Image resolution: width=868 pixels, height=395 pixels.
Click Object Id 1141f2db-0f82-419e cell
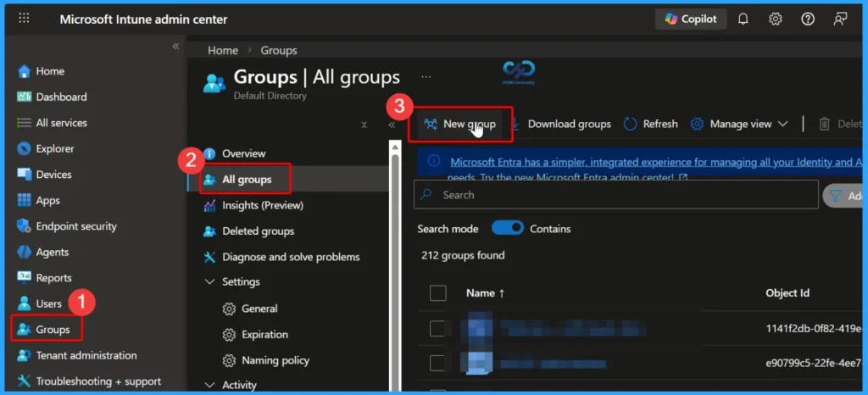point(814,329)
